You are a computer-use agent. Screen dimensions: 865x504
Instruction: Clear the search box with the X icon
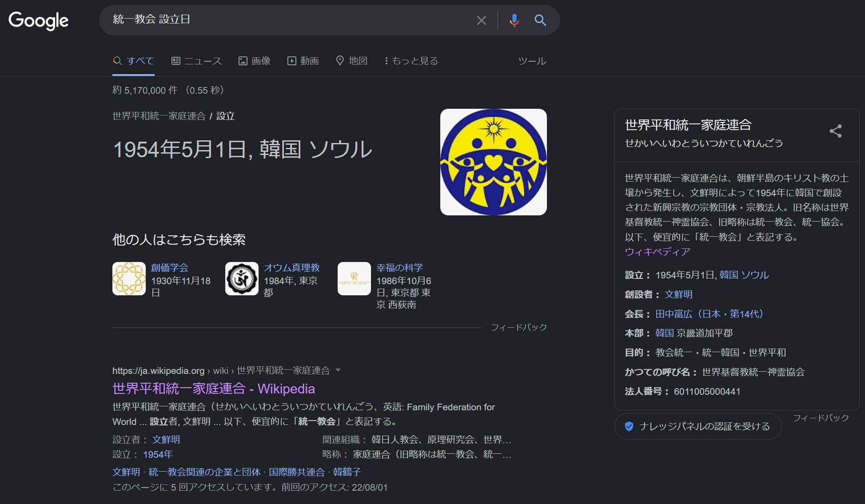coord(481,20)
